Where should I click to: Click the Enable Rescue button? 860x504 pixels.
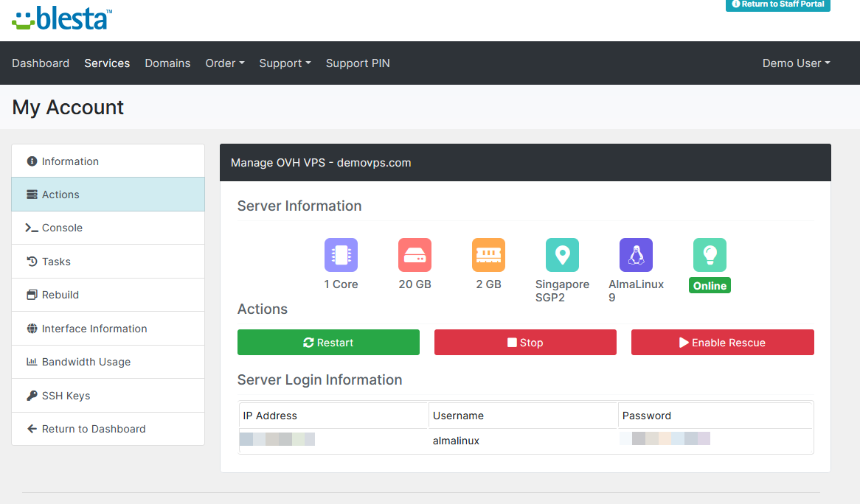[x=722, y=343]
